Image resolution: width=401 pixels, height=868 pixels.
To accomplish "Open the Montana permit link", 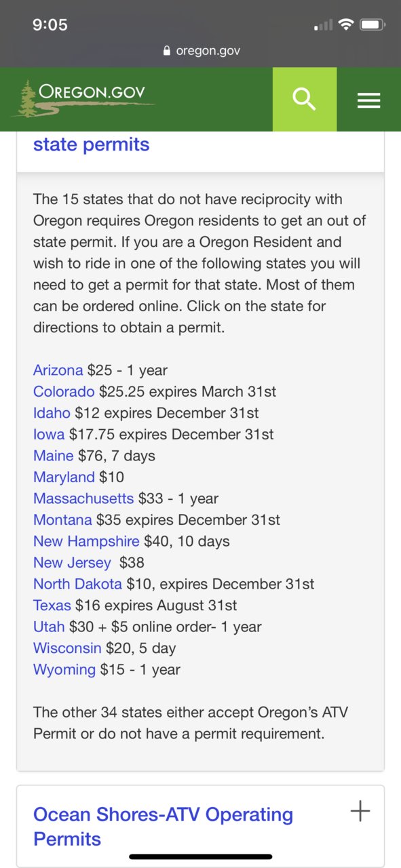I will pyautogui.click(x=62, y=520).
